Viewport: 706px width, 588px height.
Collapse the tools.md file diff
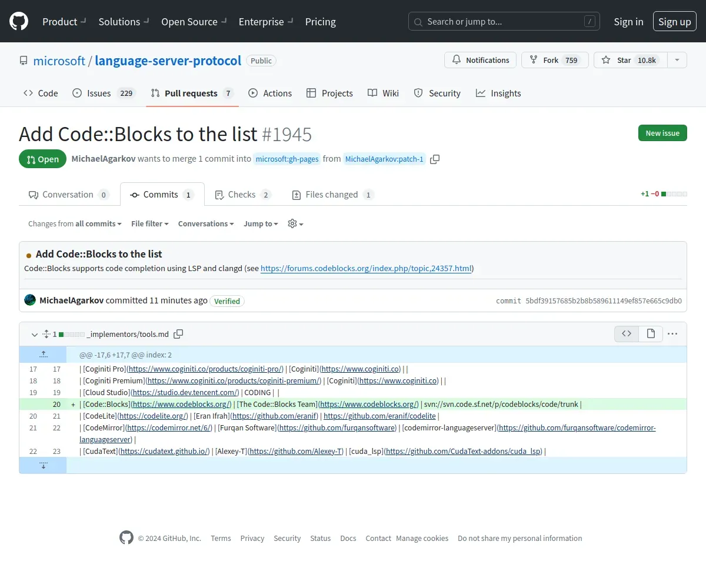pos(35,334)
